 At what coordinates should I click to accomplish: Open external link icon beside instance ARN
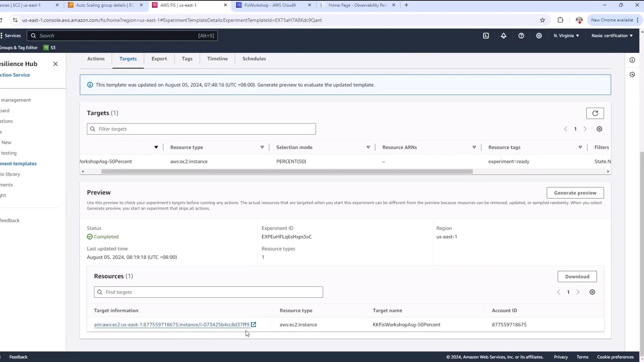(x=254, y=324)
